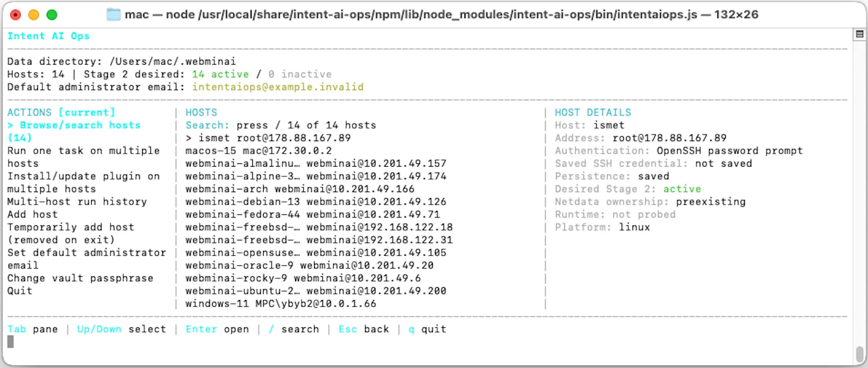Image resolution: width=868 pixels, height=368 pixels.
Task: Click the alternate screen icon at top right
Action: tap(860, 34)
